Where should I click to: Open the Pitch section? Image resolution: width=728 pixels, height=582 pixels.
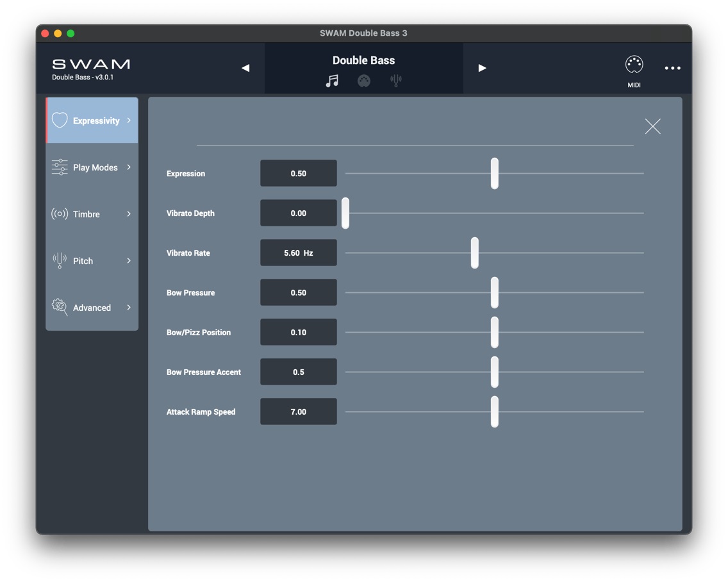point(92,261)
